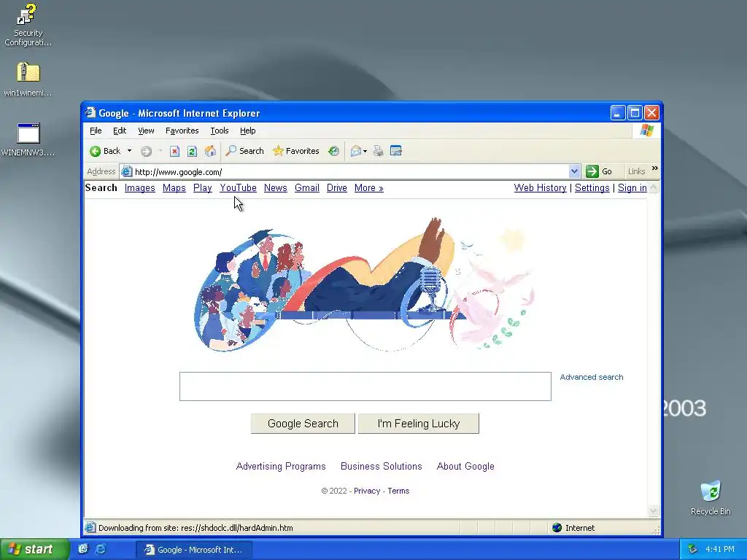Open the Business Solutions link
The width and height of the screenshot is (747, 560).
click(381, 466)
